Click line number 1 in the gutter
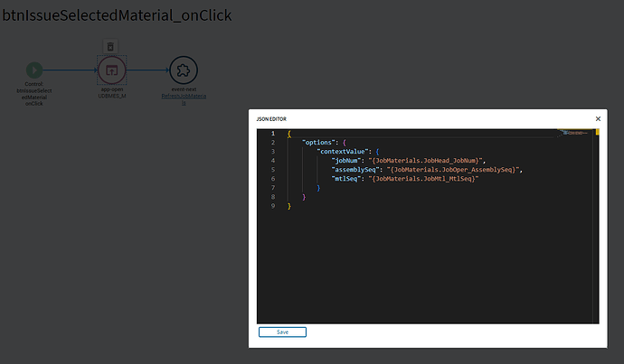The width and height of the screenshot is (624, 364). (x=273, y=134)
